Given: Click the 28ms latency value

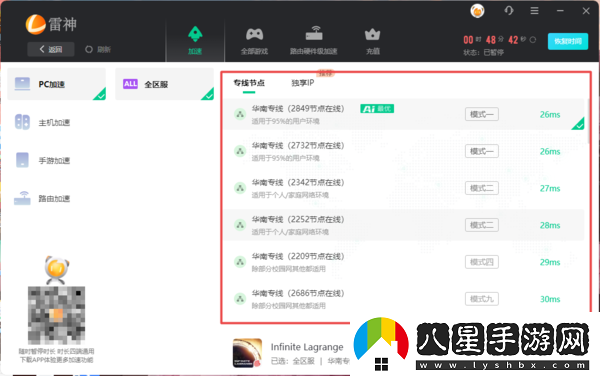Looking at the screenshot, I should click(x=550, y=225).
